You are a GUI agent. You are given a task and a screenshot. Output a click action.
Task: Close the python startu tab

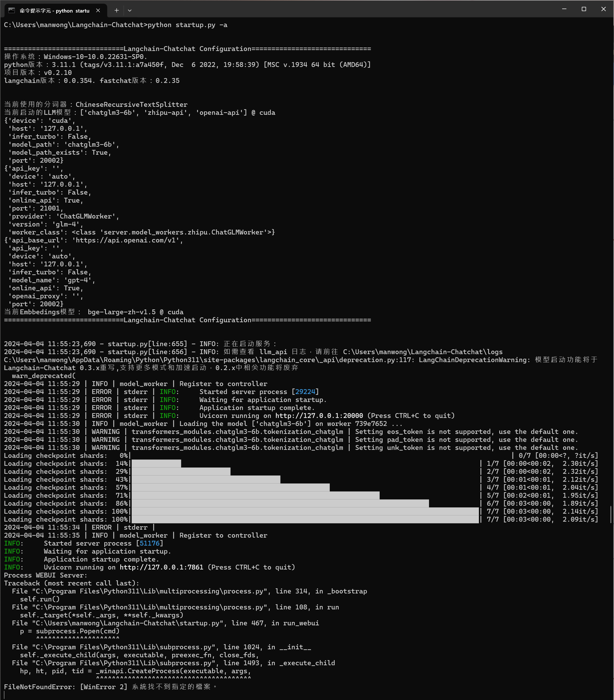pos(98,10)
